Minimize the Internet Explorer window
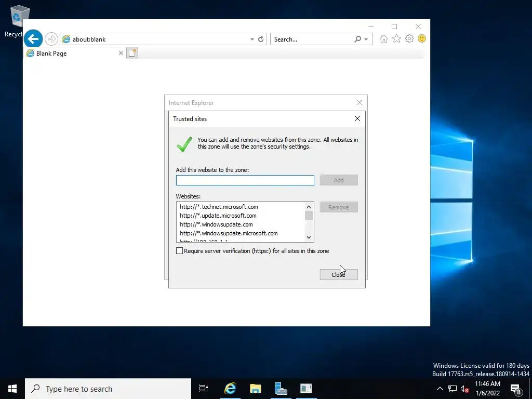 click(x=371, y=26)
